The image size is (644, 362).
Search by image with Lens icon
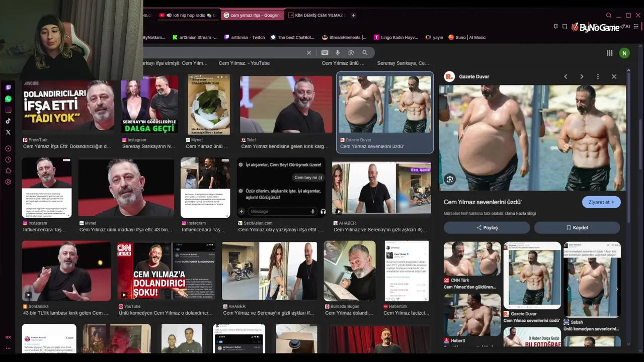[351, 52]
